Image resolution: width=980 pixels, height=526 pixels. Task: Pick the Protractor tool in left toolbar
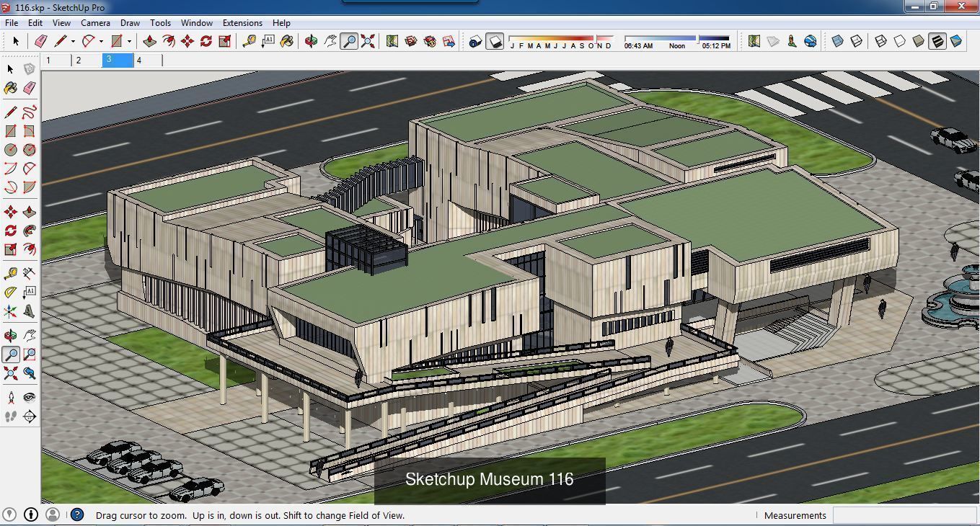click(10, 292)
